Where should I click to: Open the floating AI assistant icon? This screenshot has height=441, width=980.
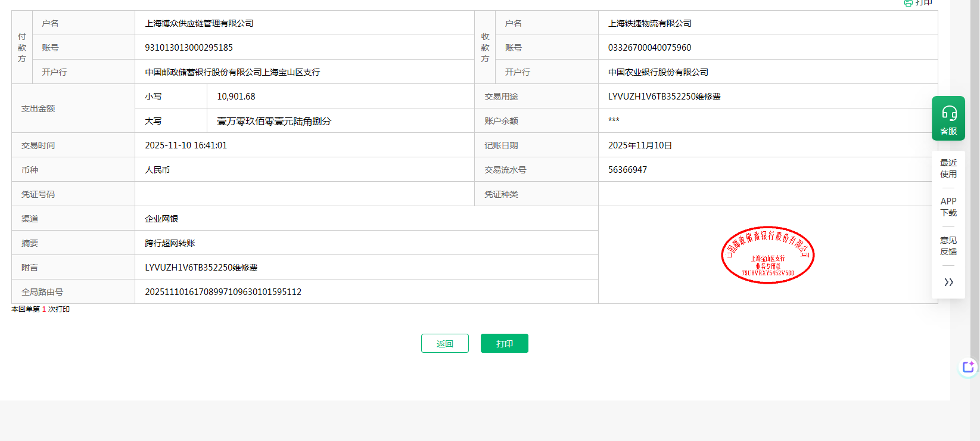point(968,367)
